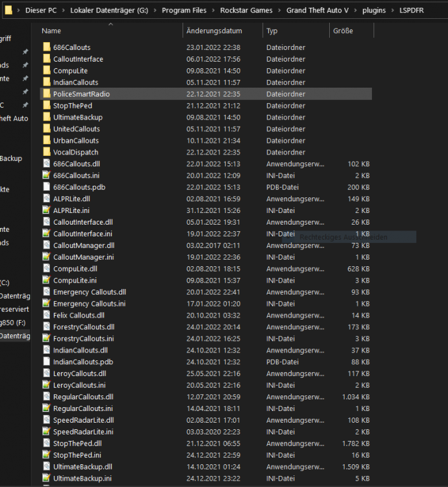The height and width of the screenshot is (487, 448).
Task: Expand the chevron after Dieser PC
Action: coord(64,10)
